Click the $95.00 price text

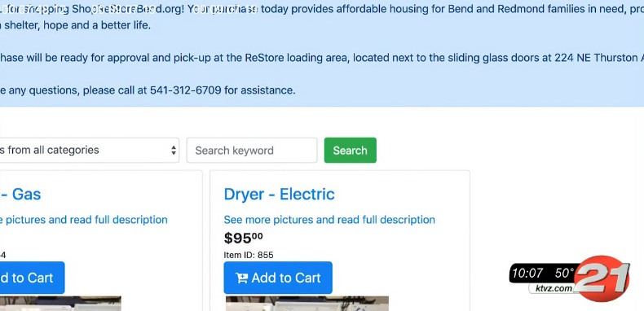click(243, 238)
